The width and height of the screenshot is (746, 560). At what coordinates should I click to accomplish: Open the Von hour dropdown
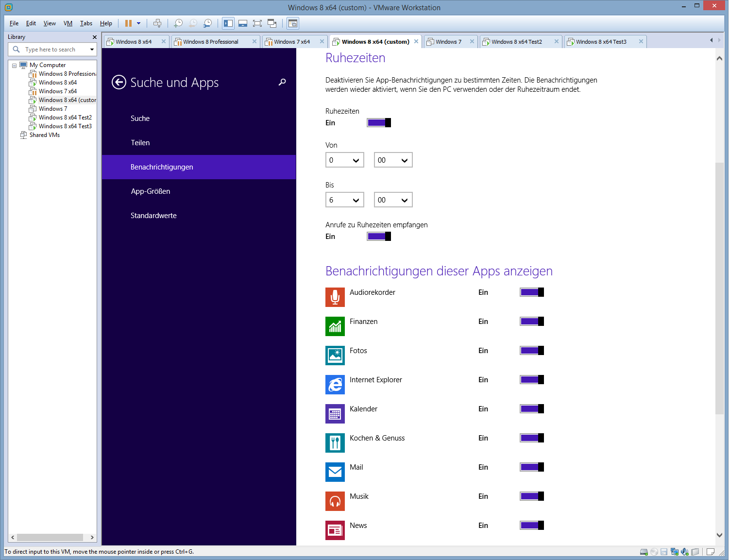click(x=345, y=160)
